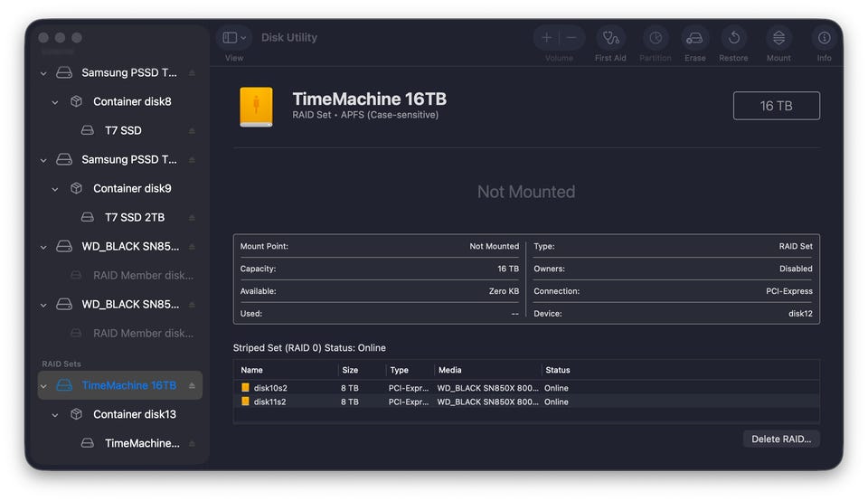This screenshot has height=501, width=868.
Task: Click the disk12 device value
Action: [x=800, y=313]
